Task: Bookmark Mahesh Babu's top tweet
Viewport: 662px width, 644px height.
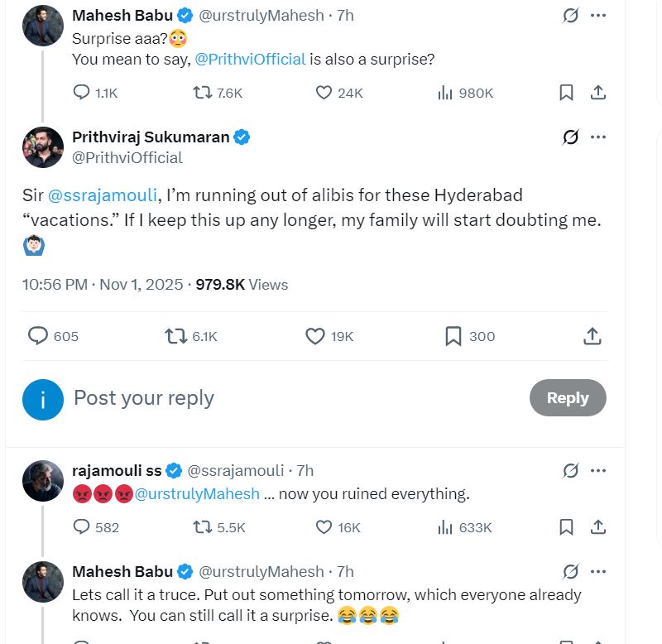Action: (566, 93)
